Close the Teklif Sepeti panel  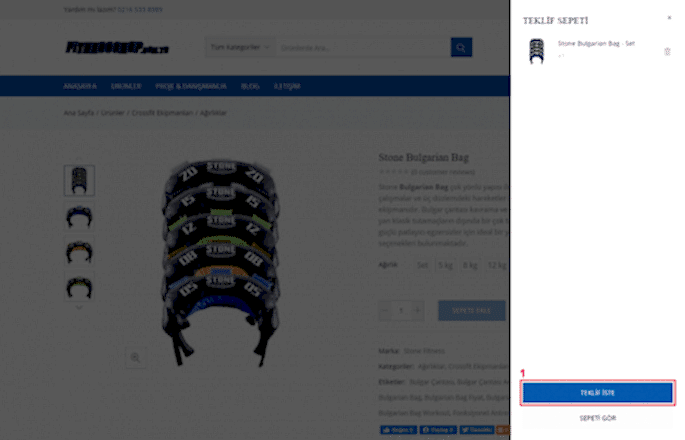point(669,17)
